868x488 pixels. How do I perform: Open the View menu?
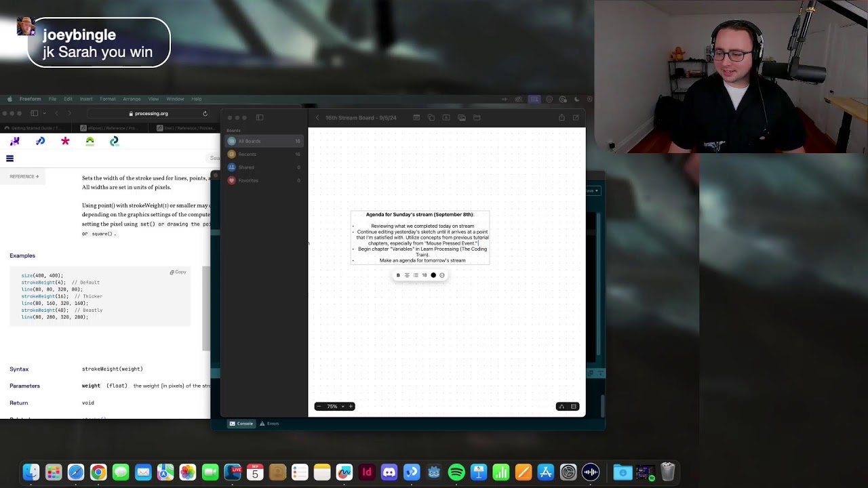tap(153, 99)
